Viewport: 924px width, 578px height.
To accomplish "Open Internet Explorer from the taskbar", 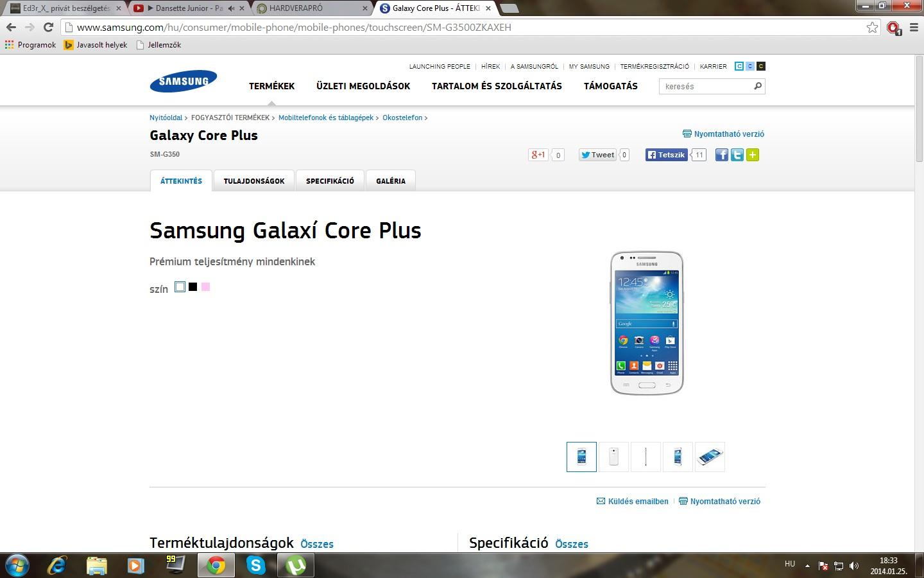I will pos(58,565).
